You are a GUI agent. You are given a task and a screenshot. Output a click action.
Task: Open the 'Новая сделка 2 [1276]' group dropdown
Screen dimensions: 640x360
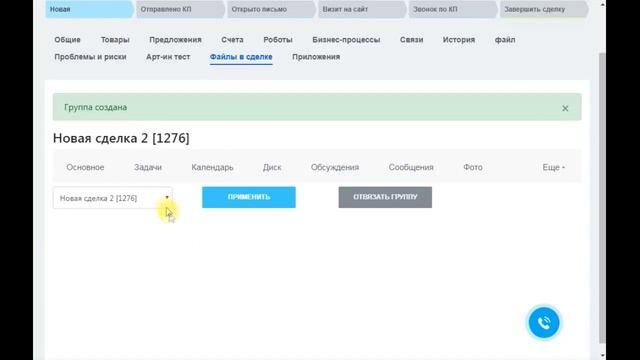pyautogui.click(x=113, y=198)
